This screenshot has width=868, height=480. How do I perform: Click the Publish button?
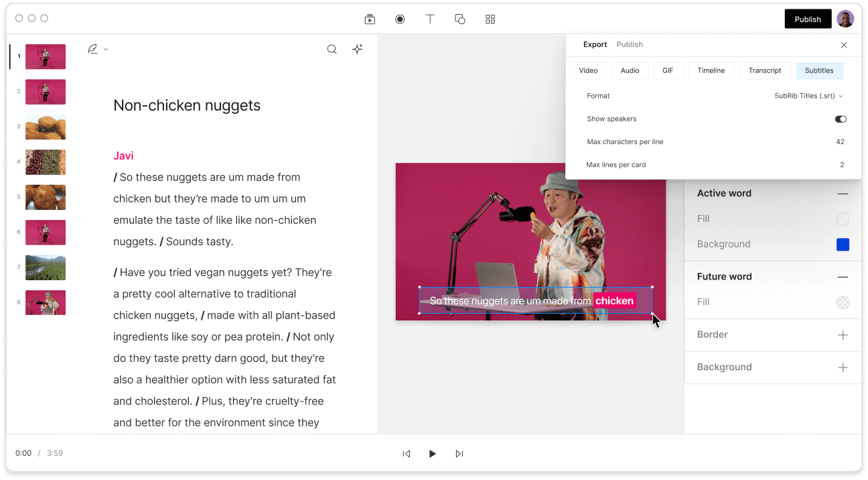click(808, 19)
